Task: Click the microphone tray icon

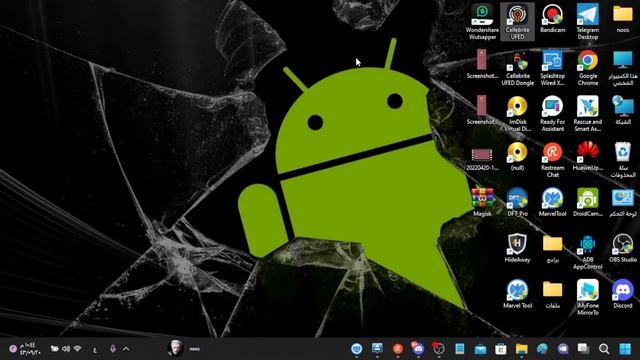Action: 113,349
